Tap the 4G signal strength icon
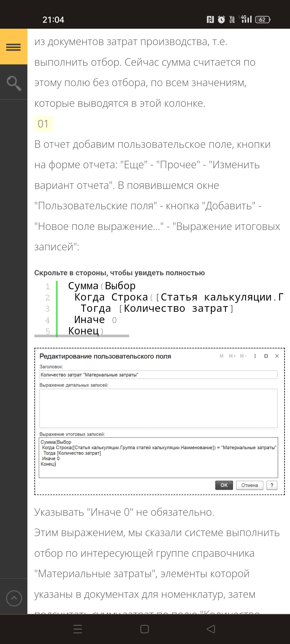The image size is (290, 644). [x=245, y=19]
